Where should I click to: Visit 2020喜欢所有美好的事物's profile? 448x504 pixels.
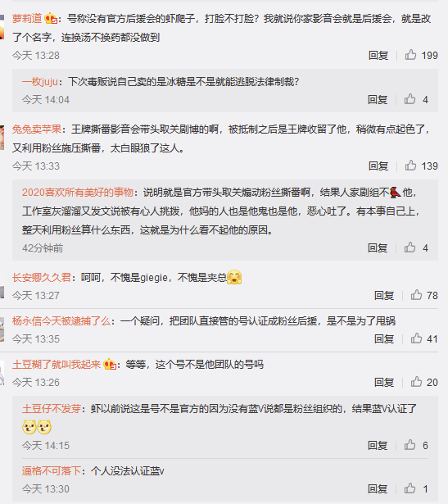pyautogui.click(x=78, y=193)
